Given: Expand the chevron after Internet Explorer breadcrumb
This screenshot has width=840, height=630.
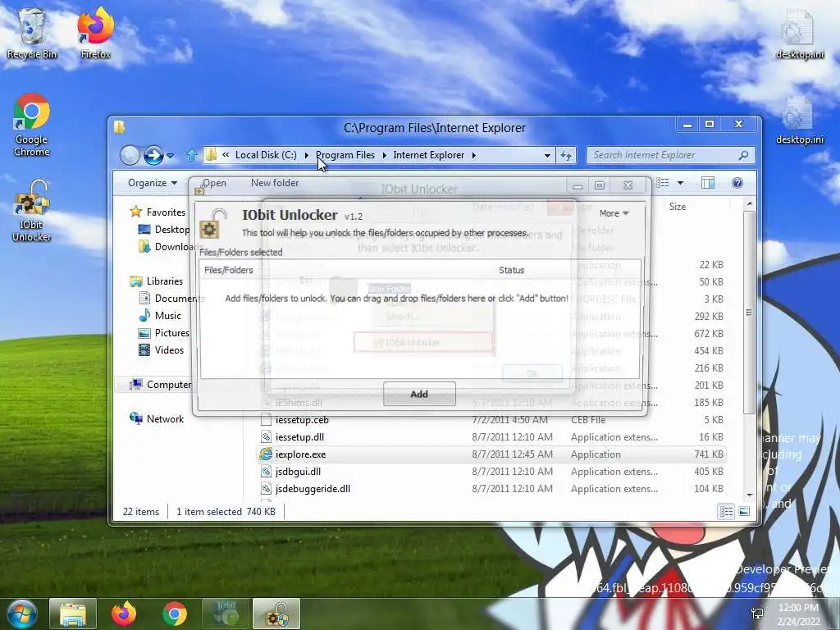Looking at the screenshot, I should tap(474, 155).
